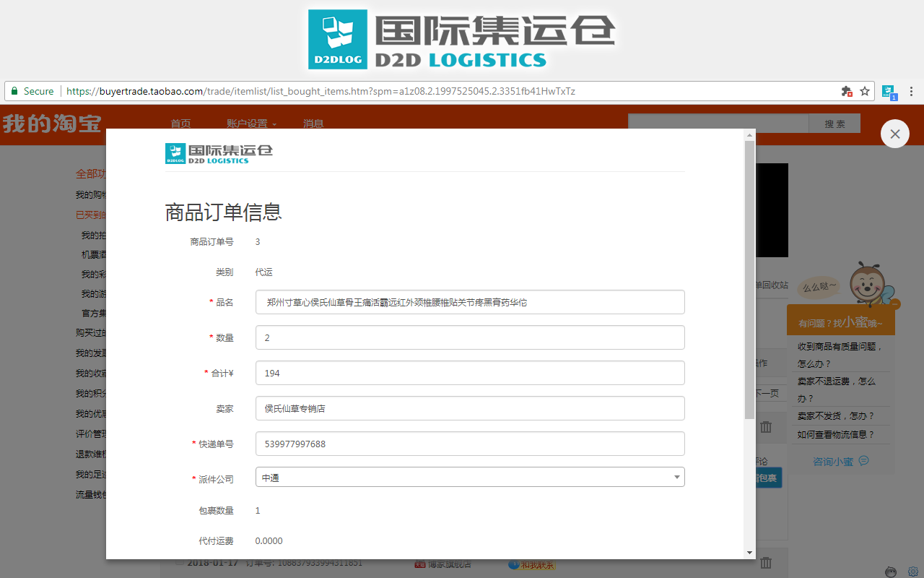Click the 天猫 icon beside 博家旗舰店
This screenshot has height=578, width=924.
(419, 564)
